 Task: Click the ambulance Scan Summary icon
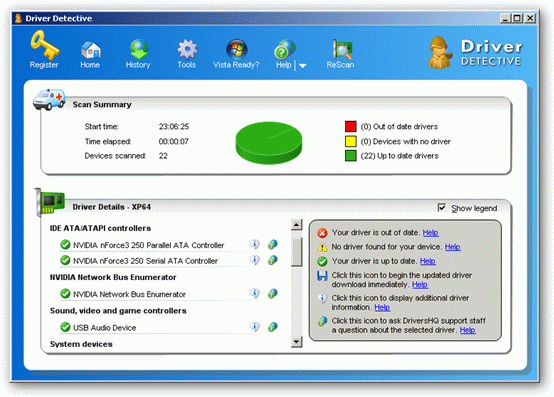[49, 99]
